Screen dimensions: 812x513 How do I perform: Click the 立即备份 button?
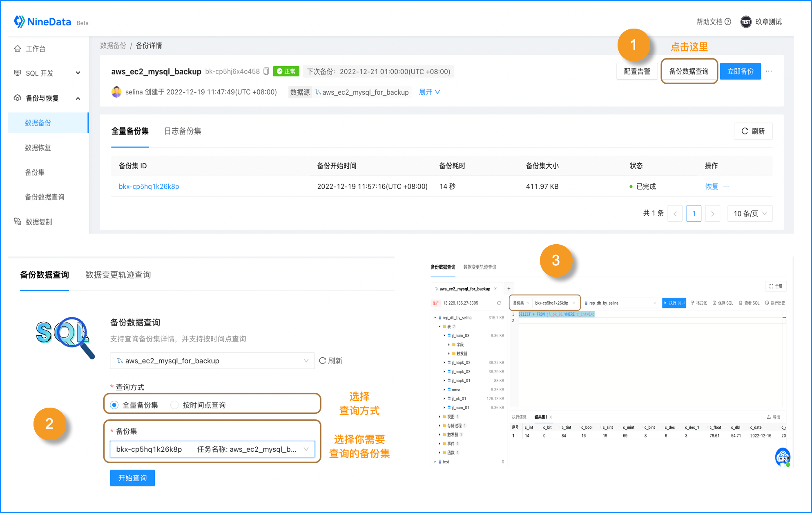click(740, 71)
